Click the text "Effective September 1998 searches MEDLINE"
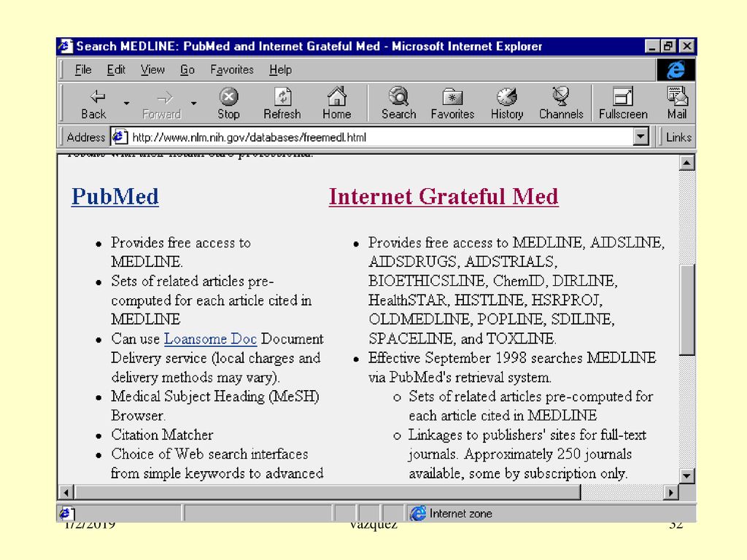The height and width of the screenshot is (560, 747). pyautogui.click(x=512, y=357)
